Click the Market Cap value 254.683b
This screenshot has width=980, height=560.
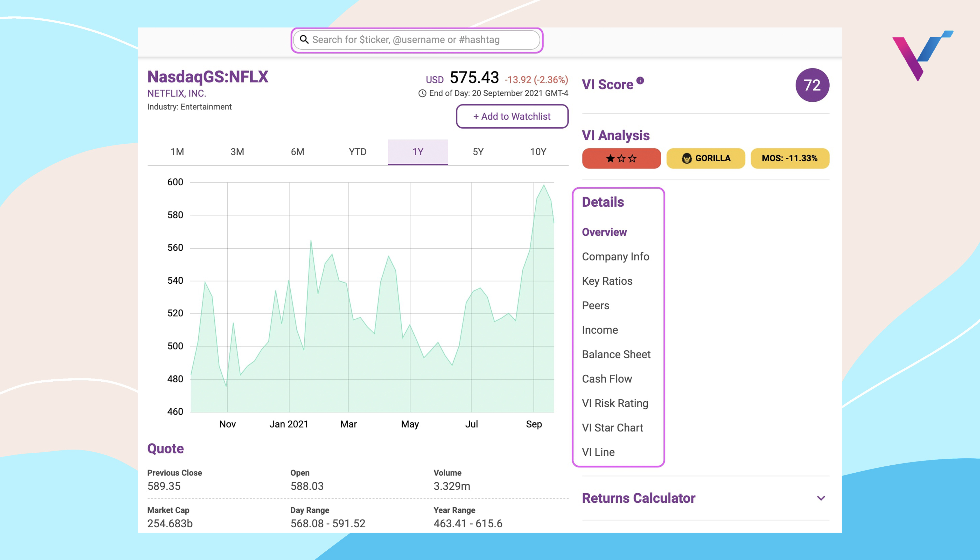coord(170,523)
